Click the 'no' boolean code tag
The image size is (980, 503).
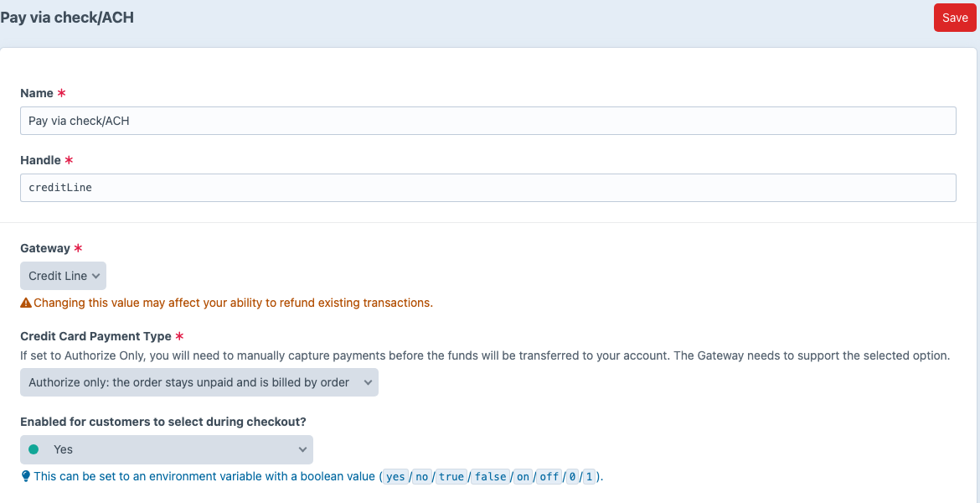coord(422,477)
